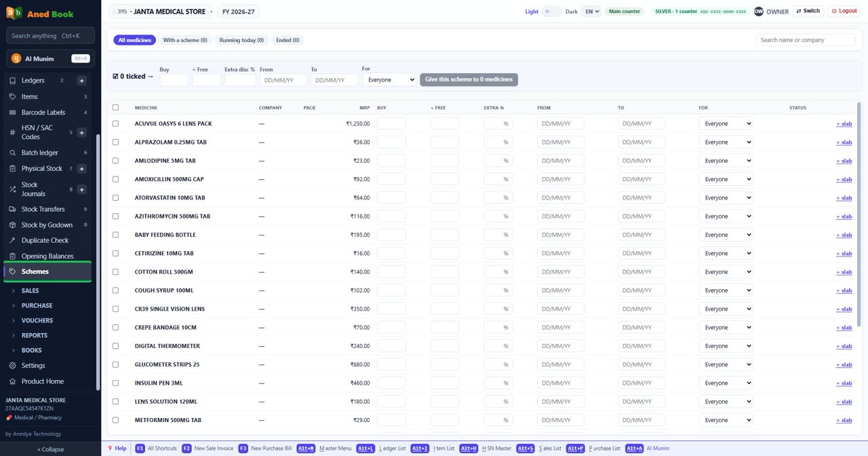Toggle the Light/Dark theme switch
The width and height of the screenshot is (868, 456).
pos(551,12)
